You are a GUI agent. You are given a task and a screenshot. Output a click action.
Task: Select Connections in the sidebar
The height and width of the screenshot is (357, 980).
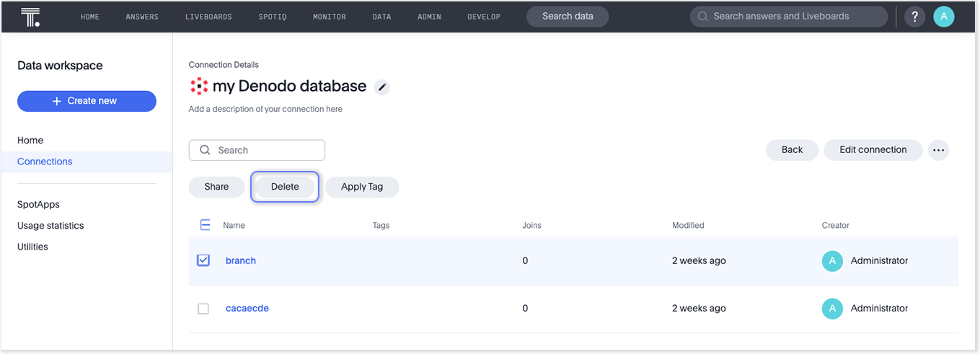[x=45, y=162]
